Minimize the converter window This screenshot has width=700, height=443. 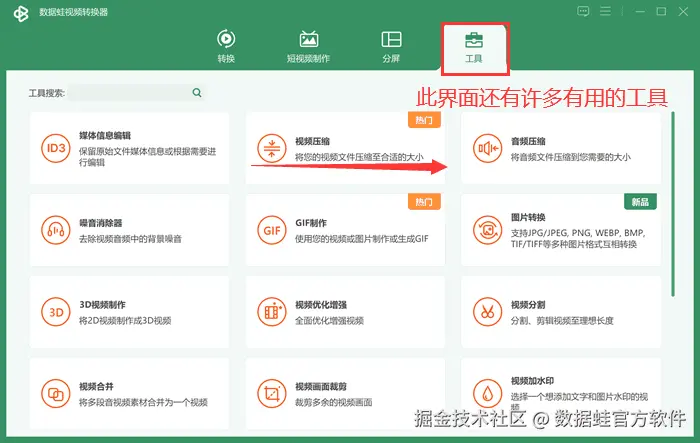coord(640,11)
